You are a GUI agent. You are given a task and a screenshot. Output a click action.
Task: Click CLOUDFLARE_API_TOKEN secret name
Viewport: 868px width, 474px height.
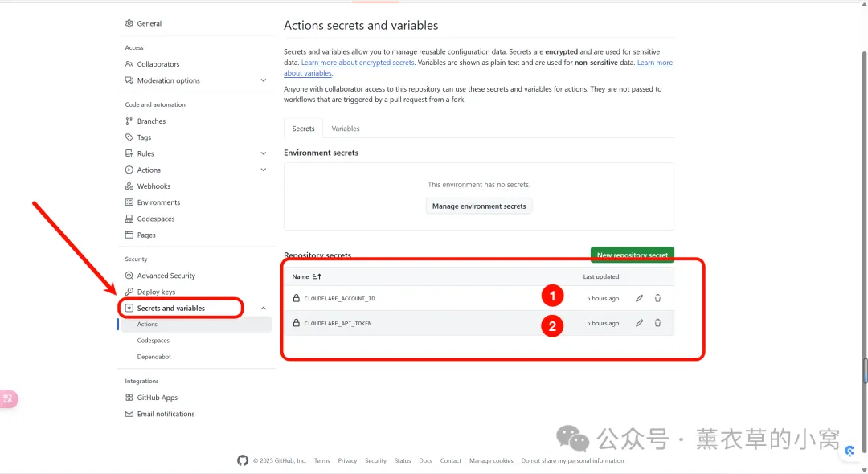coord(338,324)
